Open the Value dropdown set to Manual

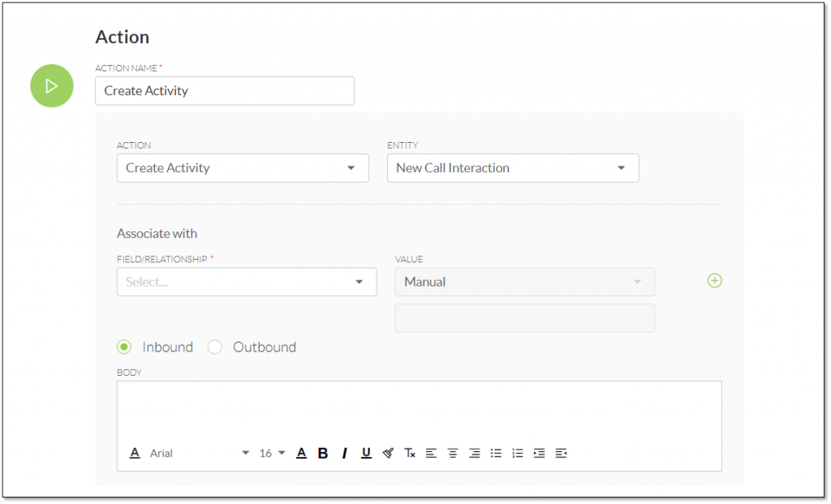525,282
